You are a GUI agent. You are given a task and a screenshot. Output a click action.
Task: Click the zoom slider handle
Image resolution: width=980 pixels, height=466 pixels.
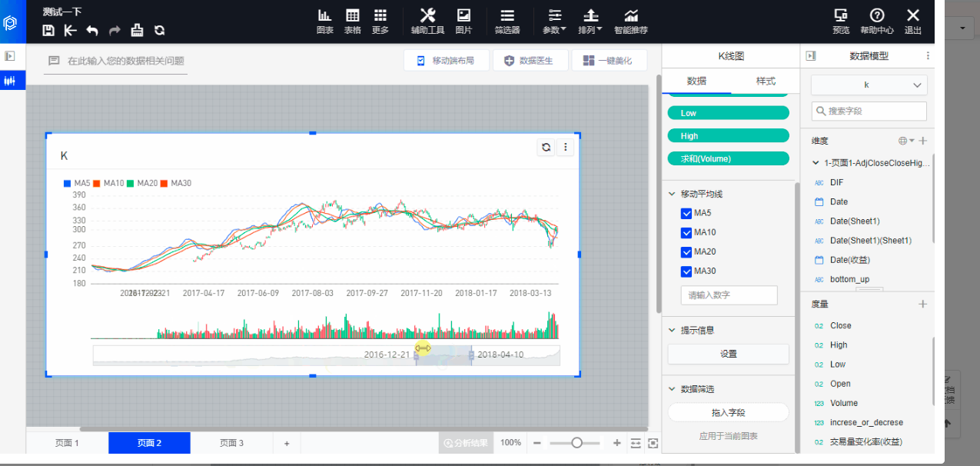(x=576, y=443)
